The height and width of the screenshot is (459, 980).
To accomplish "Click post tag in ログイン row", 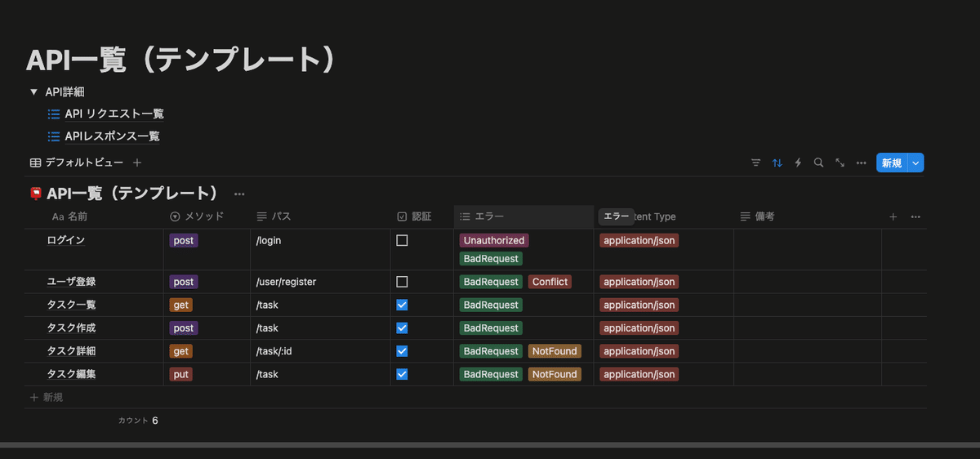I will (x=184, y=241).
